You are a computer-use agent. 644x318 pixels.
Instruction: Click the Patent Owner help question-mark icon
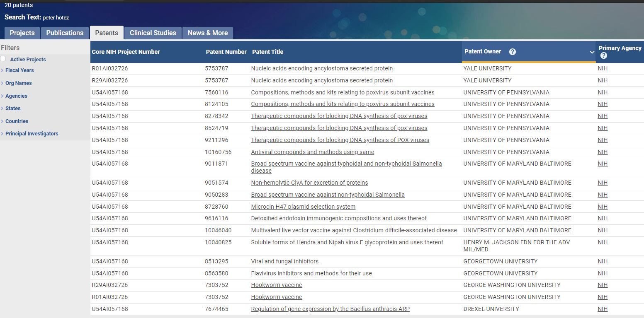pyautogui.click(x=513, y=52)
